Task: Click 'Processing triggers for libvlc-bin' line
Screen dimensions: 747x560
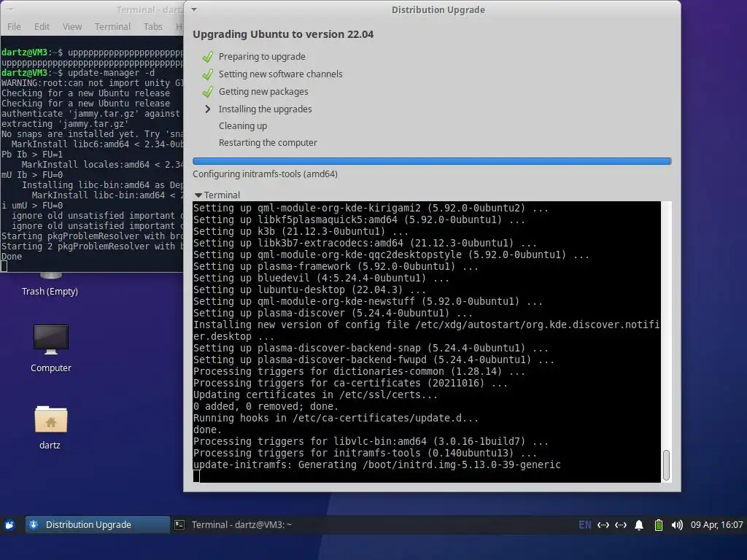Action: 371,441
